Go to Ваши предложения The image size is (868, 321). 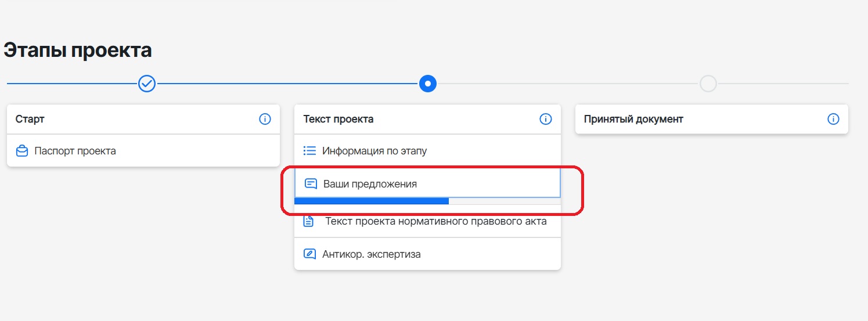pos(427,183)
